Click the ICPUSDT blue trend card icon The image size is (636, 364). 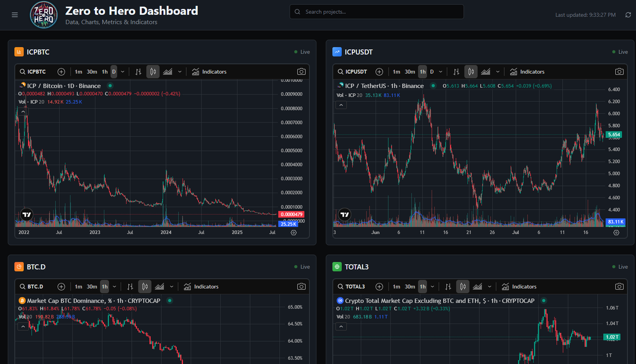click(337, 52)
